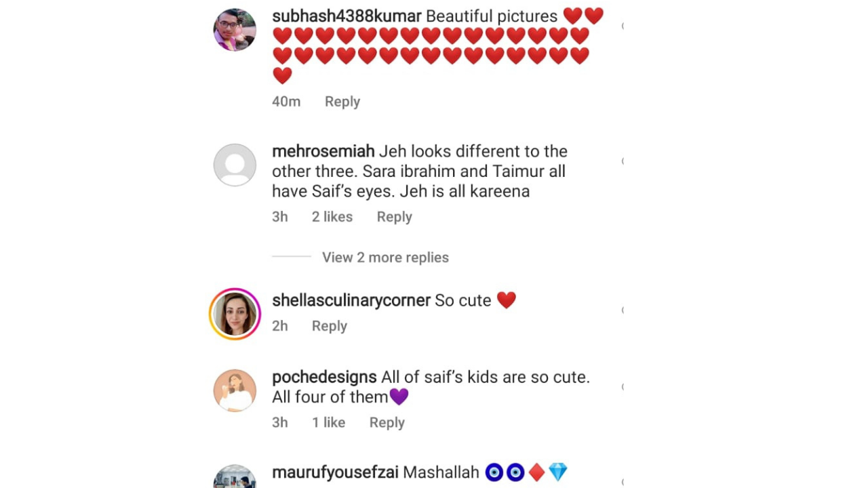
Task: Open the subhash4388kumar username link
Action: [x=347, y=16]
